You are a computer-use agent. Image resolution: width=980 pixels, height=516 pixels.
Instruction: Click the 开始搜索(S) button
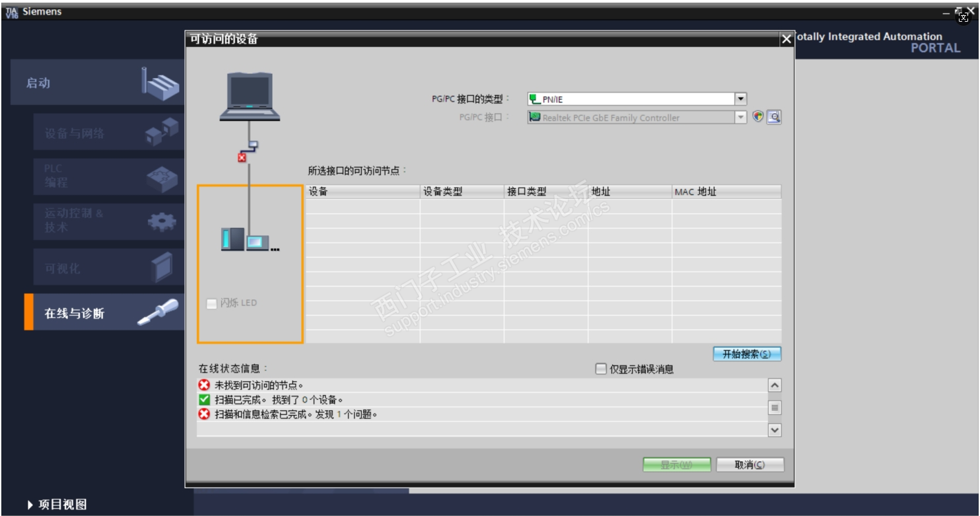click(x=747, y=354)
